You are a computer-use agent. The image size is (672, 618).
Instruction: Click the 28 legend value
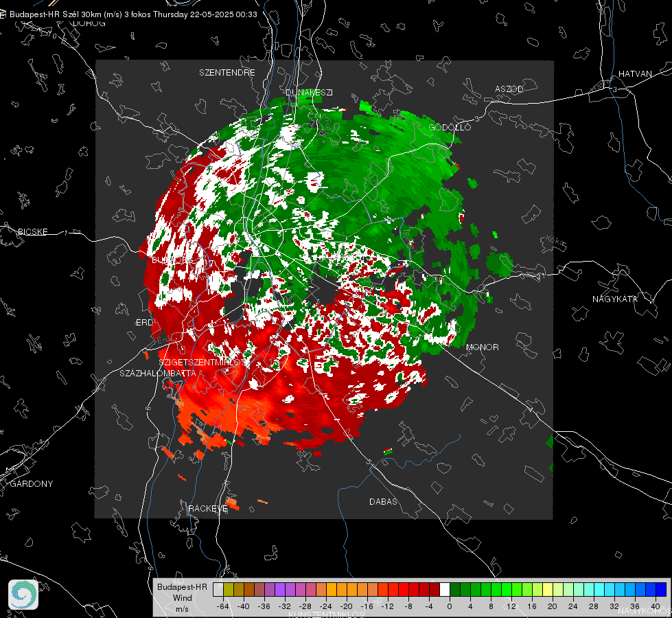pos(594,606)
